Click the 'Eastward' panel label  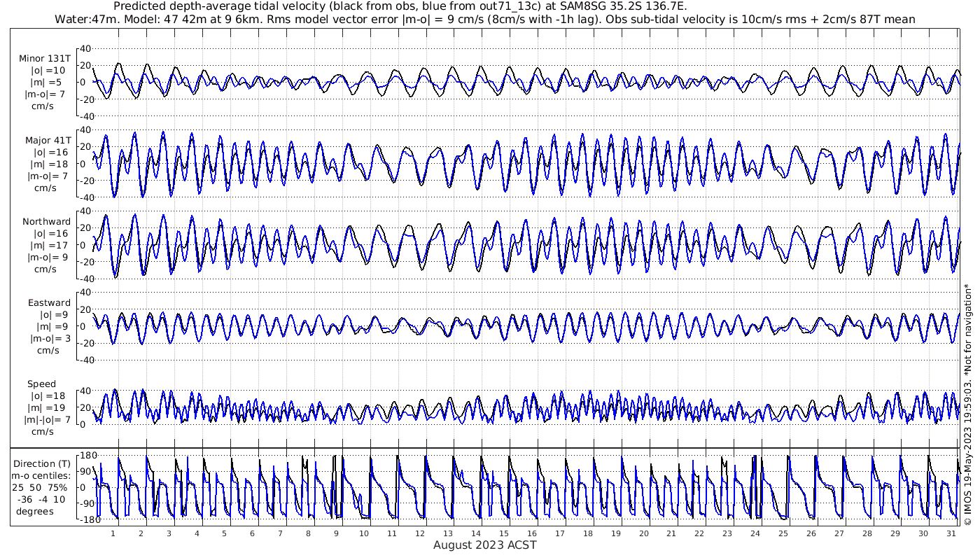tap(49, 303)
